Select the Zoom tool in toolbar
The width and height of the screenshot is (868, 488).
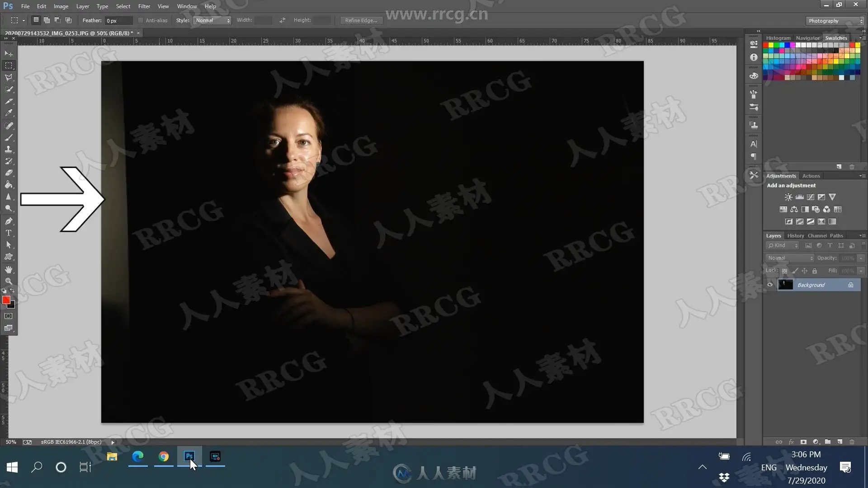[x=9, y=281]
